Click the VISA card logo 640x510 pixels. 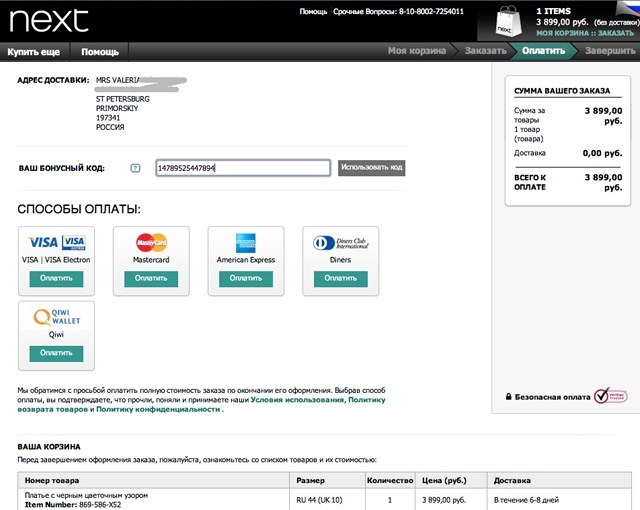57,242
